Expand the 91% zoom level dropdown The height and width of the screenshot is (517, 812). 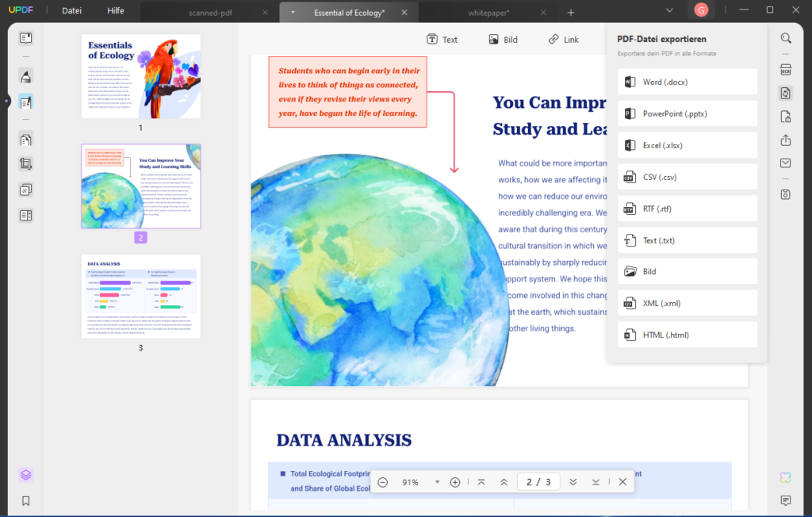pyautogui.click(x=437, y=482)
